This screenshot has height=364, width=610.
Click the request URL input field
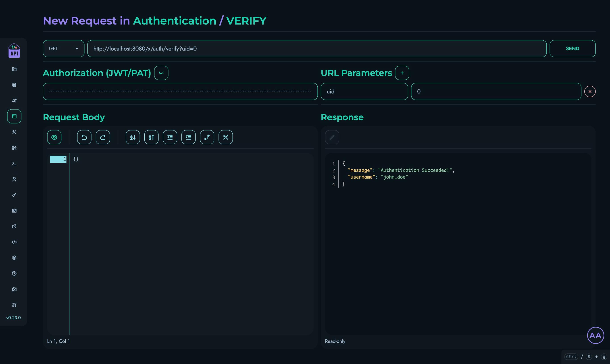tap(317, 49)
